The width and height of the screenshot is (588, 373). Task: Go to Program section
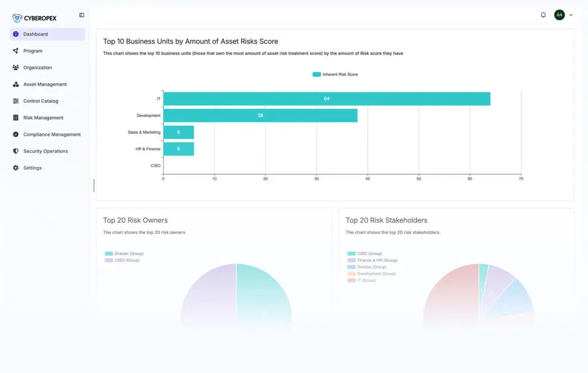48,50
